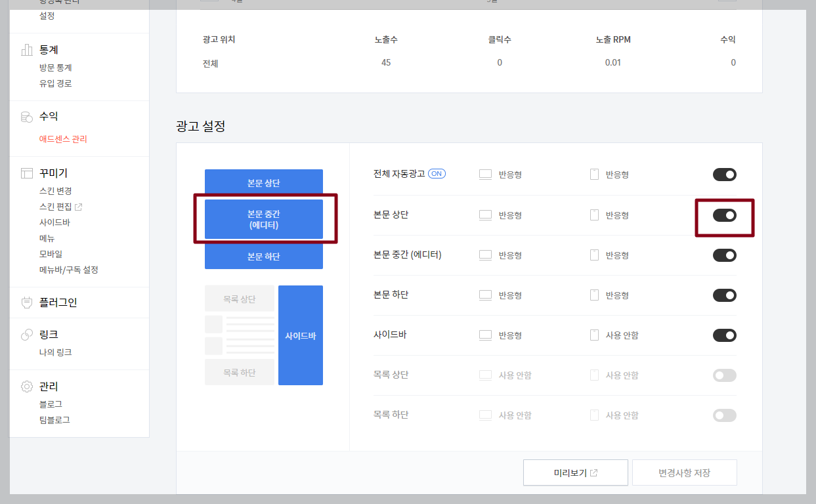Click mobile phone icon in 본문 하단 row

point(594,295)
